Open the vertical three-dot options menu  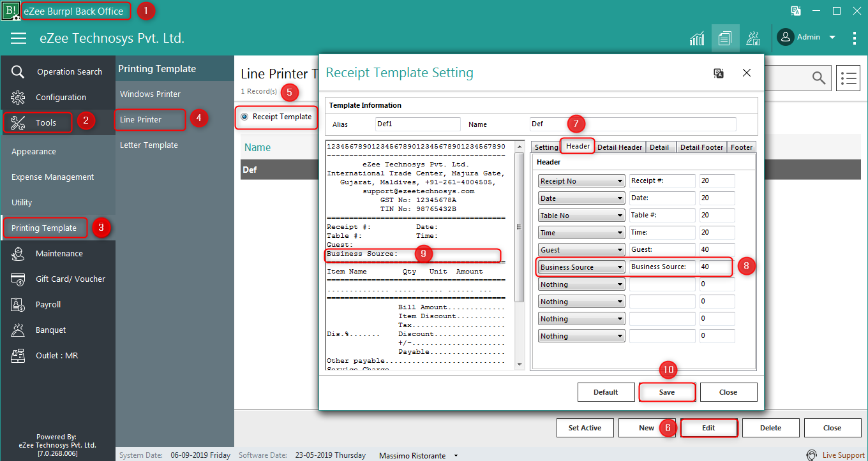855,38
